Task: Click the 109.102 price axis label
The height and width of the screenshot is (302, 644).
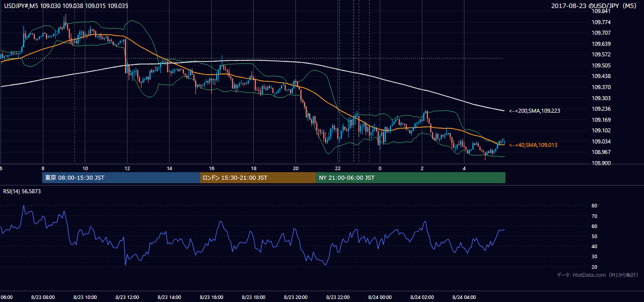Action: (x=601, y=130)
